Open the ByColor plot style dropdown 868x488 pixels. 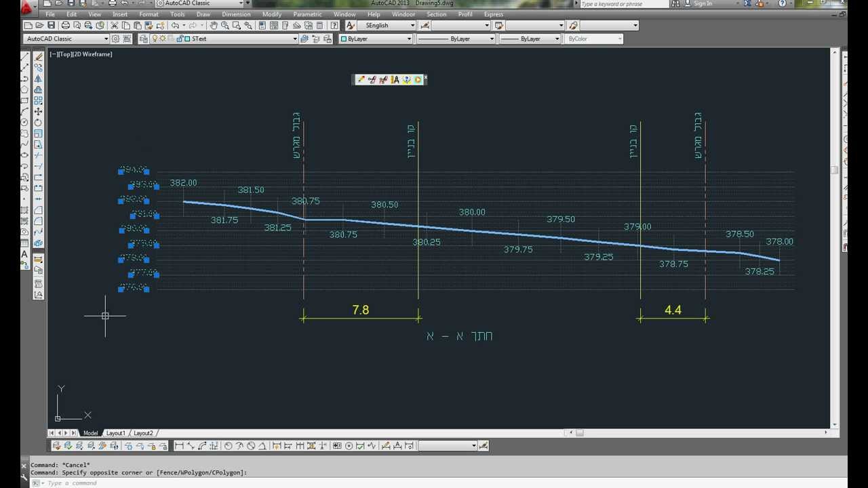click(x=595, y=39)
